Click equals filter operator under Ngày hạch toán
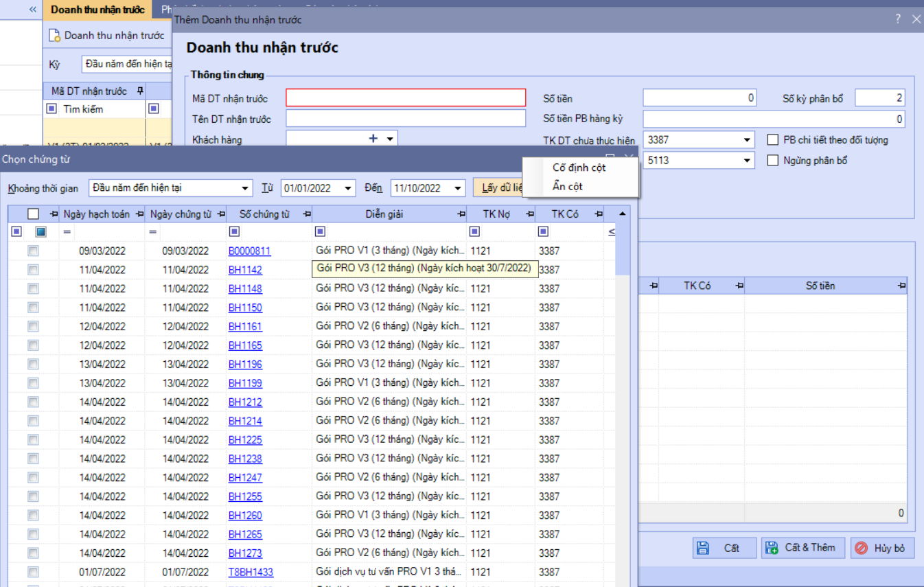 pyautogui.click(x=67, y=232)
